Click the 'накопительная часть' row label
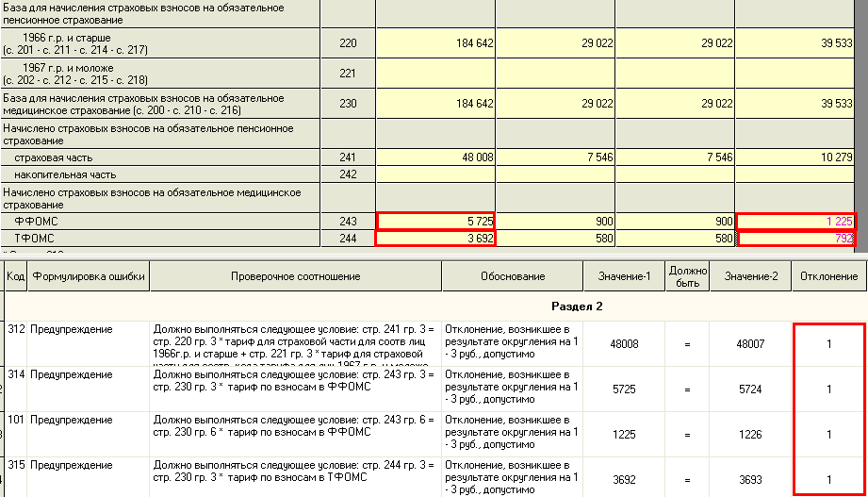The image size is (868, 497). (x=65, y=175)
